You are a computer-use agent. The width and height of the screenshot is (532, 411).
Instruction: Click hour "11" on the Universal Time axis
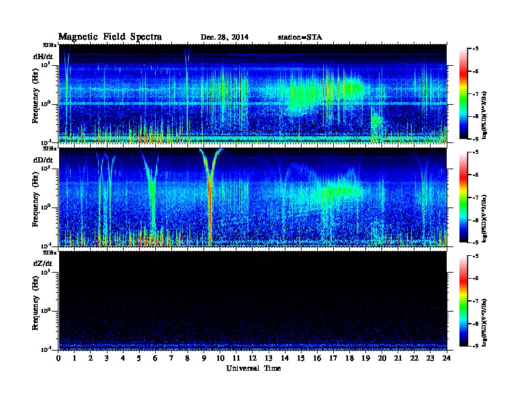coord(236,359)
